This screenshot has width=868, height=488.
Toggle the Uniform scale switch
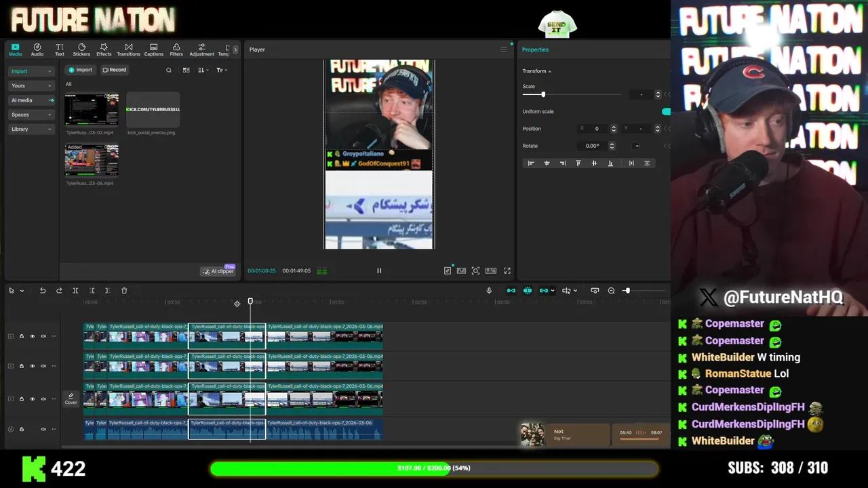coord(666,112)
